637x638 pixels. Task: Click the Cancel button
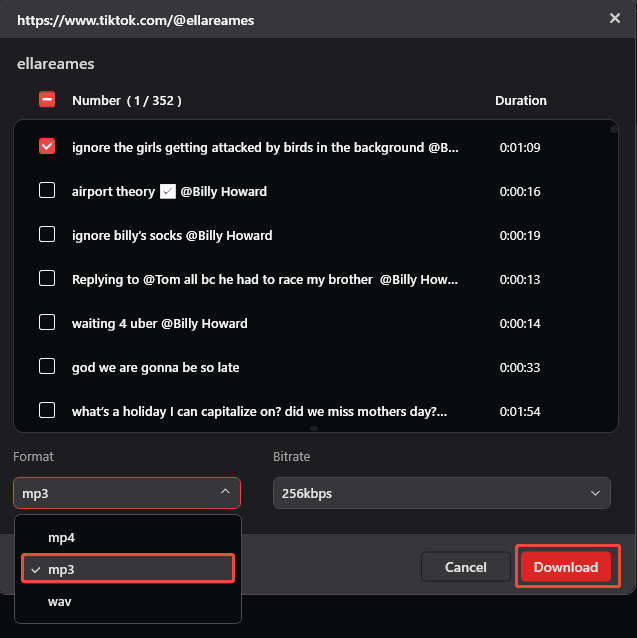[465, 567]
